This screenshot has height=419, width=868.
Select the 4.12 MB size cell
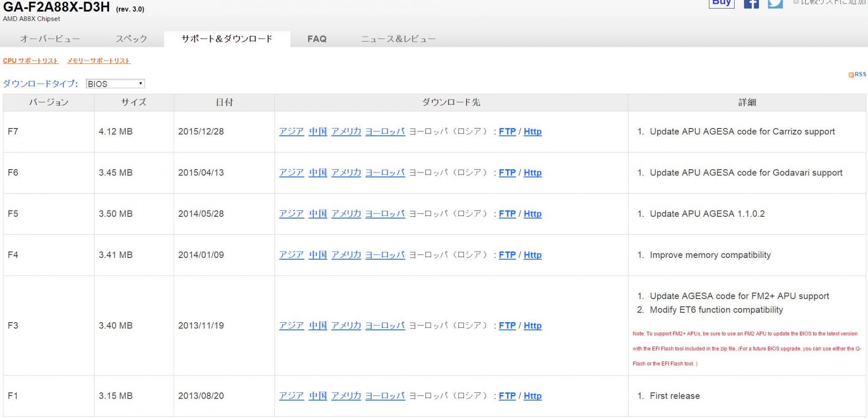click(134, 132)
